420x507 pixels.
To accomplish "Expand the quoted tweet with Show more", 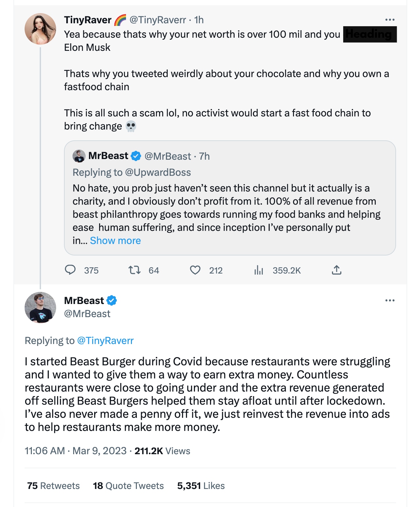I will (115, 240).
